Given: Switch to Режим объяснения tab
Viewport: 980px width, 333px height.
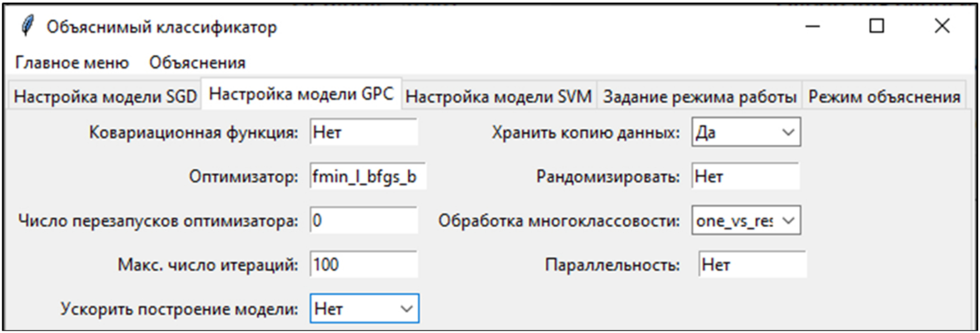Looking at the screenshot, I should click(x=884, y=96).
